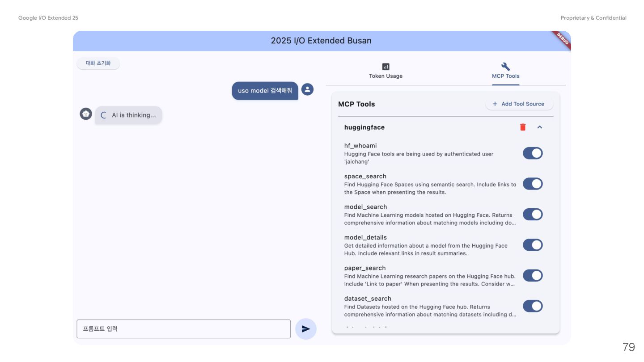The height and width of the screenshot is (362, 644).
Task: Turn off the space_search toggle
Action: (x=533, y=184)
